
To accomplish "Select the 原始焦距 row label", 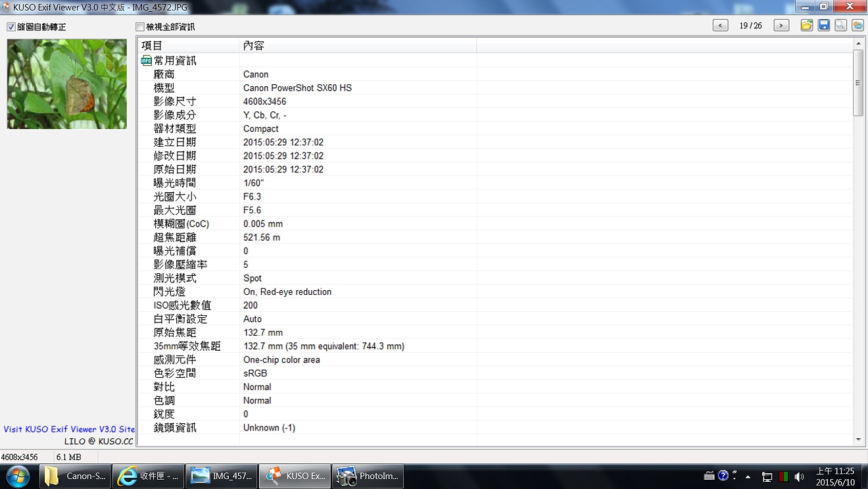I will [175, 332].
